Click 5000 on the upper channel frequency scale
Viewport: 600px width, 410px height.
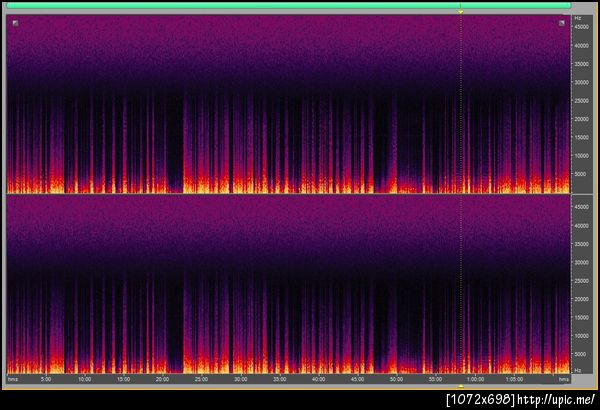coord(580,174)
